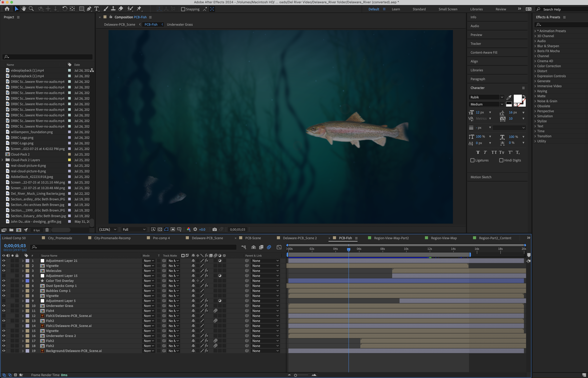The image size is (588, 378).
Task: Select the Pen tool in the toolbar
Action: tap(89, 9)
